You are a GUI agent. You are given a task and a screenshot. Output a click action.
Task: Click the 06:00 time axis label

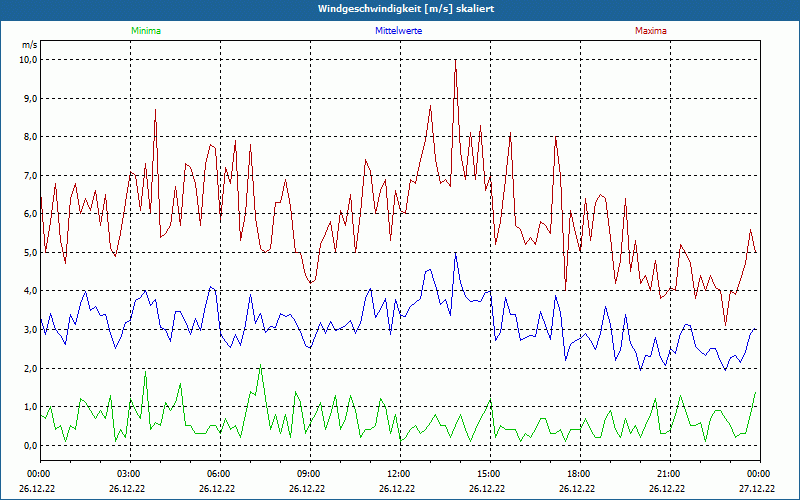pyautogui.click(x=220, y=474)
